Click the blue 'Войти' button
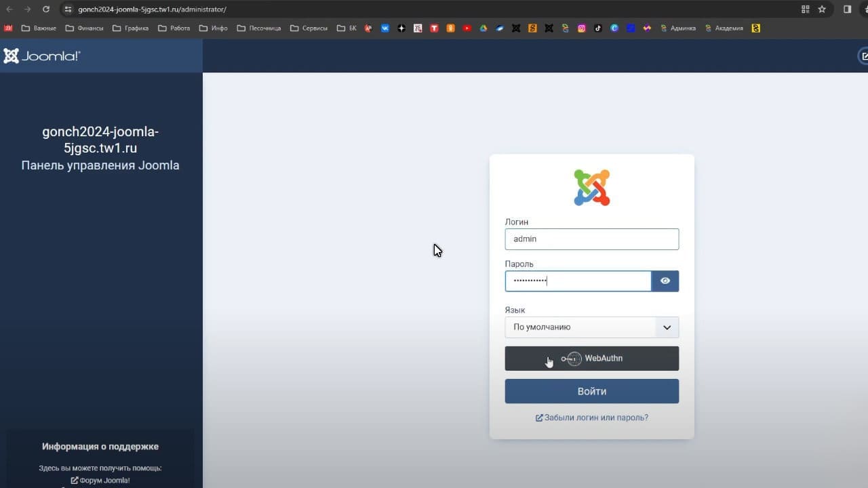The image size is (868, 488). coord(591,391)
